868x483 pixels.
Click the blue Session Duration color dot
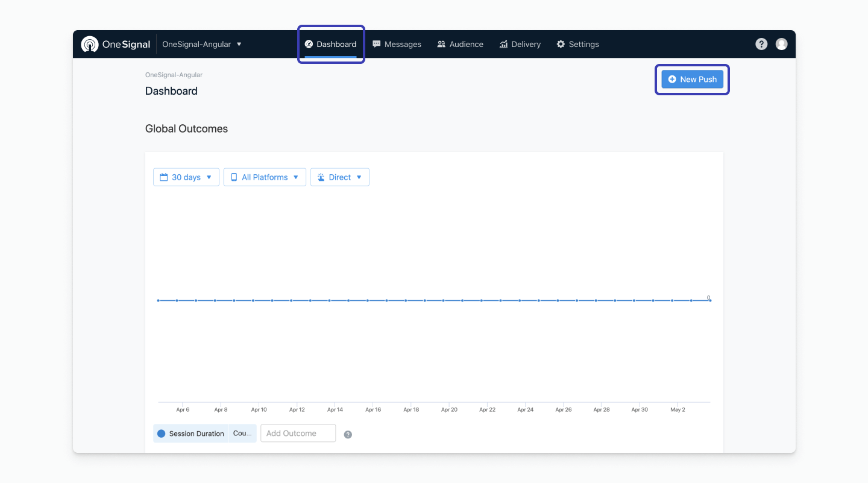pos(161,434)
